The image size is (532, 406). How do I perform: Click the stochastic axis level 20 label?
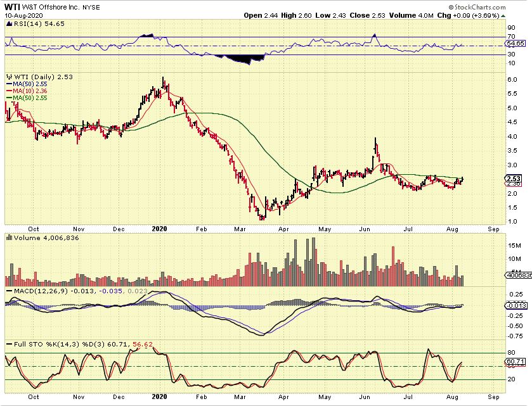coord(511,379)
